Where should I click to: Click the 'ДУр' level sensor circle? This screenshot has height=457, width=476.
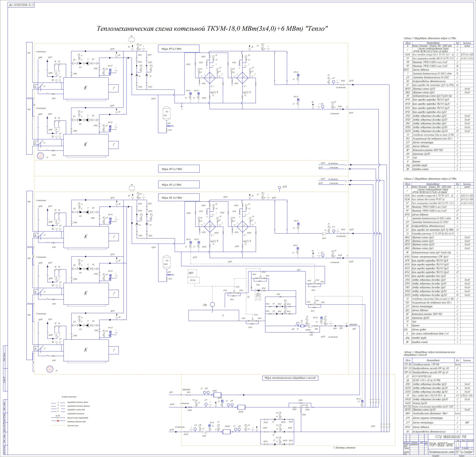[212, 305]
